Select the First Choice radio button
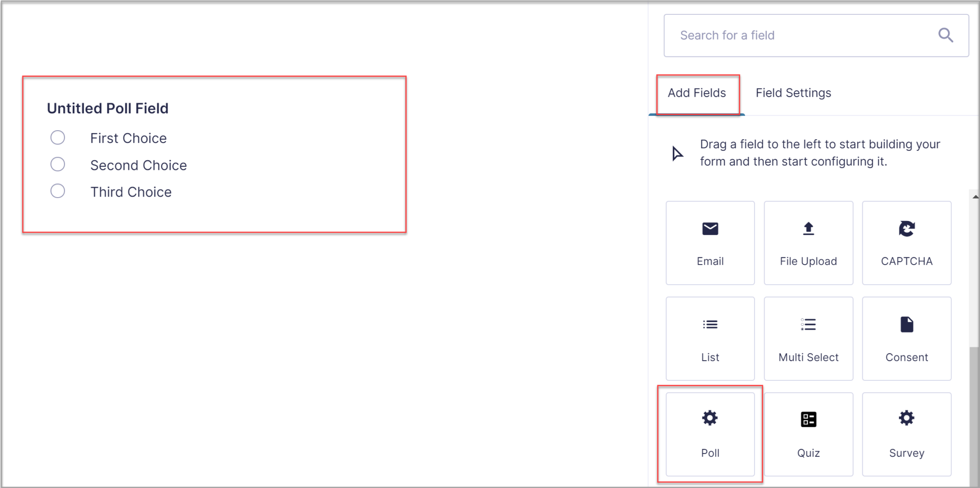The height and width of the screenshot is (488, 980). (x=57, y=137)
